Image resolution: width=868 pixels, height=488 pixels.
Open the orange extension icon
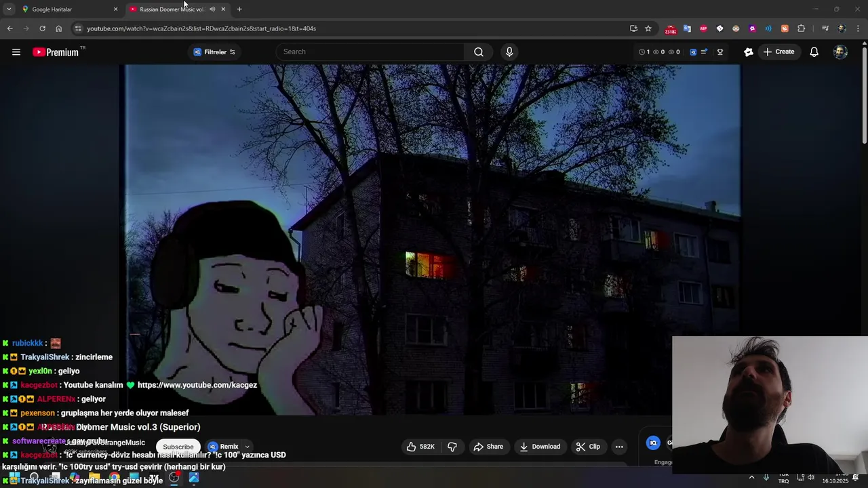pyautogui.click(x=785, y=28)
